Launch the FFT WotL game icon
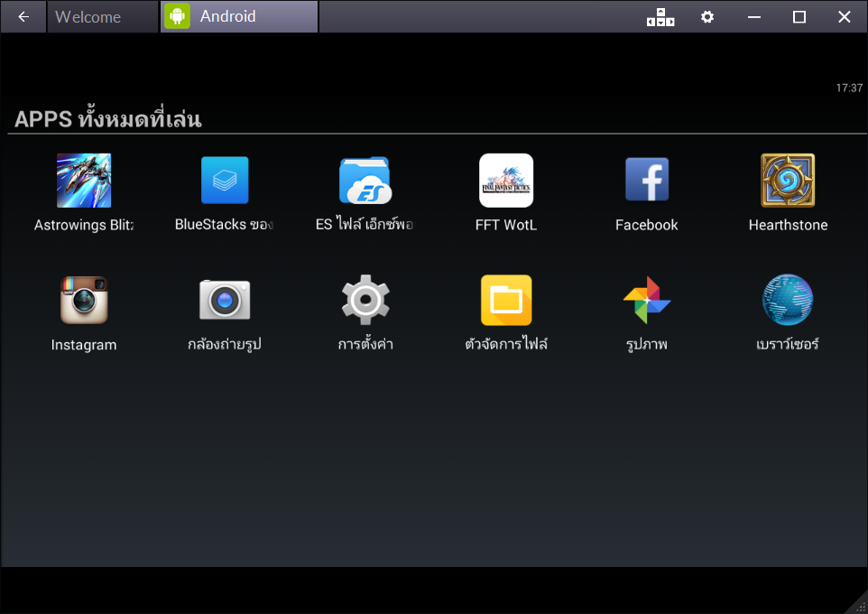 [506, 181]
